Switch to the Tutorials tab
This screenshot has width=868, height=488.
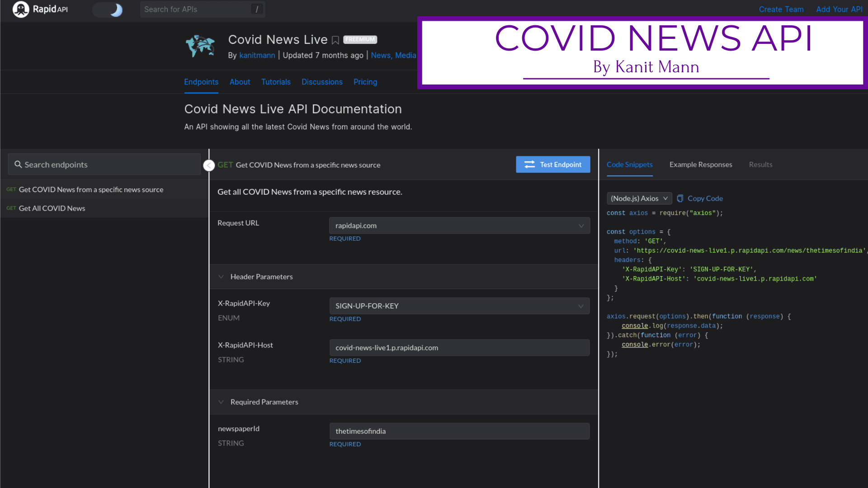click(x=276, y=82)
